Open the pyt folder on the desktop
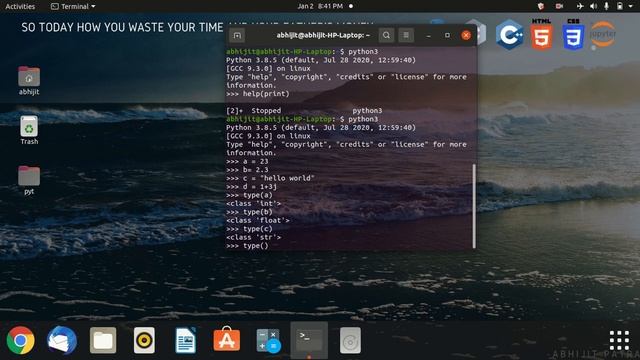 (x=29, y=180)
